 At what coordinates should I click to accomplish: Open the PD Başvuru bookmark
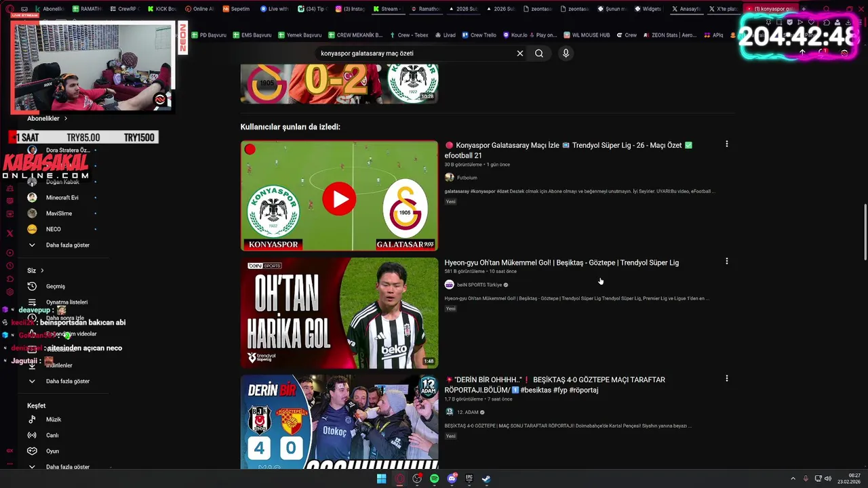click(x=209, y=35)
